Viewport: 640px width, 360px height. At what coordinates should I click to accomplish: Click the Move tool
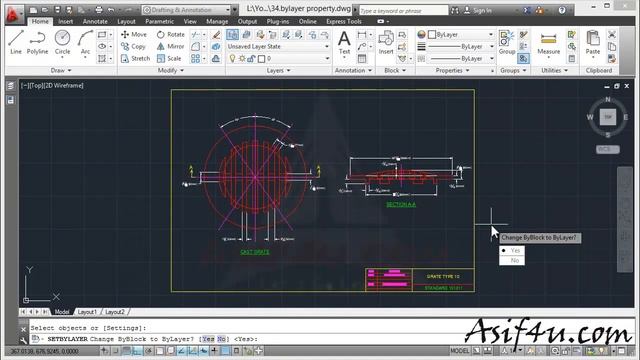(133, 34)
